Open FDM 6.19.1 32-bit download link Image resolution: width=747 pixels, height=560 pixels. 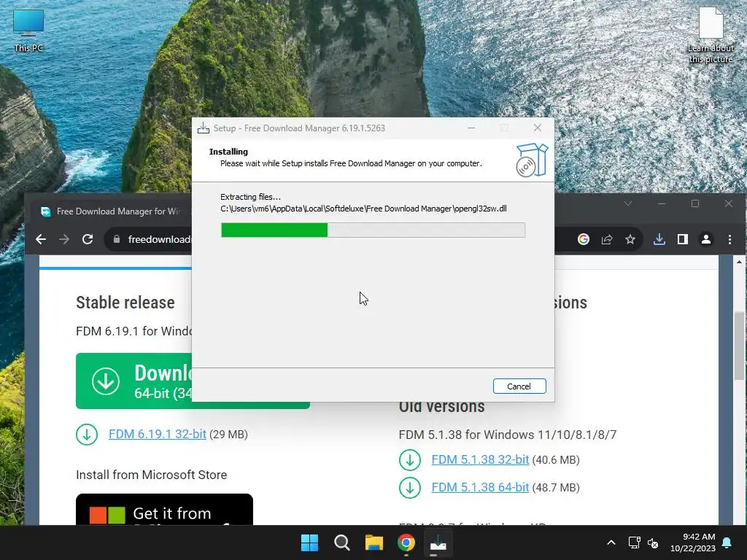[x=158, y=435]
